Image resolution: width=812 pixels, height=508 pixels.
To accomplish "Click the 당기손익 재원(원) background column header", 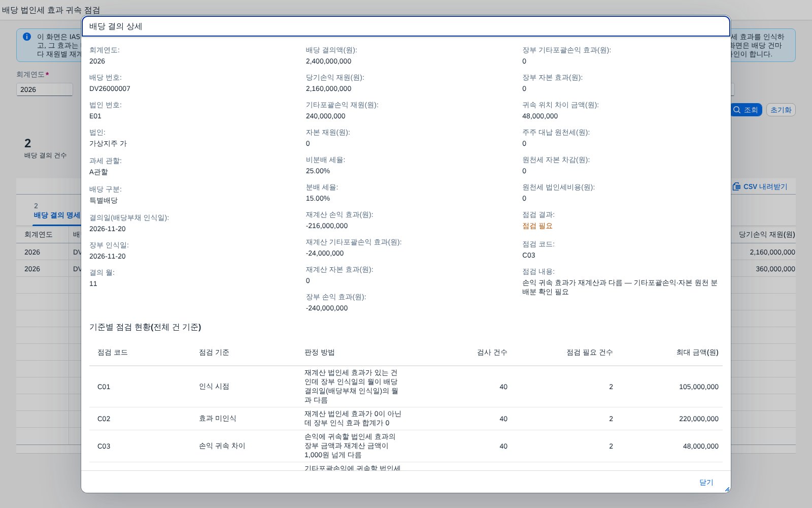I will tap(767, 235).
